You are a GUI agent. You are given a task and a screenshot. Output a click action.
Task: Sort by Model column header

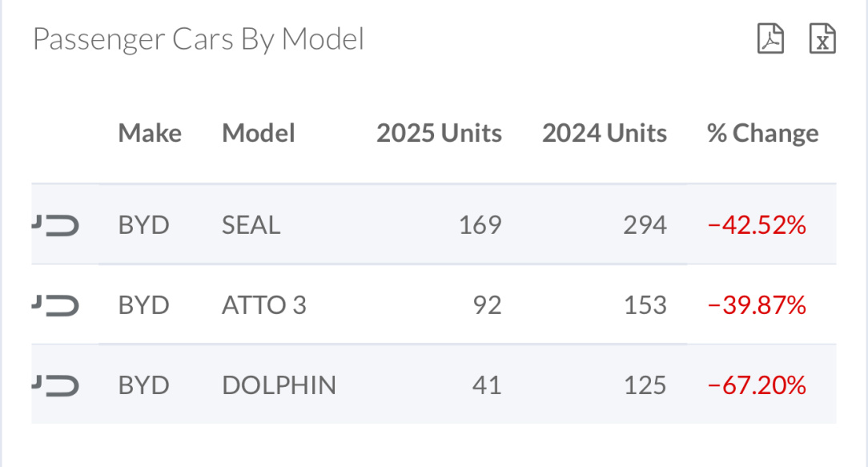coord(259,133)
